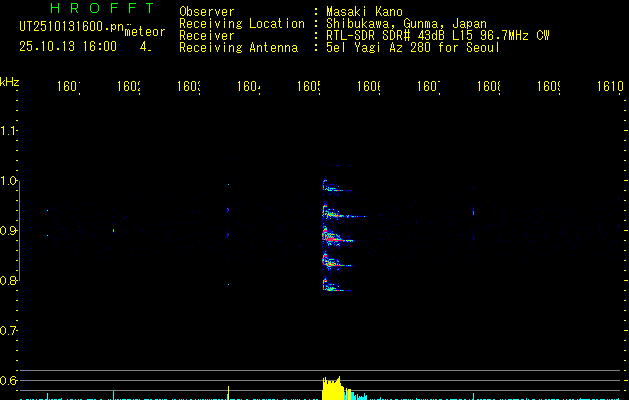Click the 1605 time axis marker
The image size is (629, 400).
tap(309, 86)
